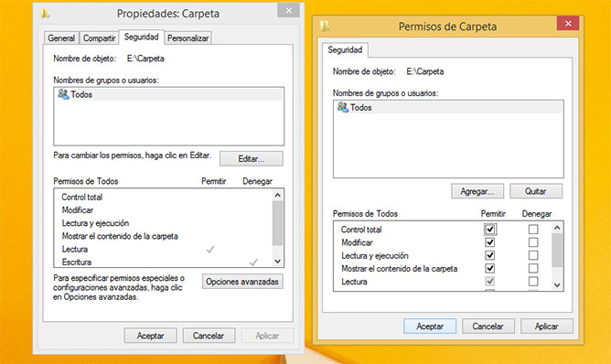Open the General tab
The height and width of the screenshot is (364, 611).
[x=61, y=37]
